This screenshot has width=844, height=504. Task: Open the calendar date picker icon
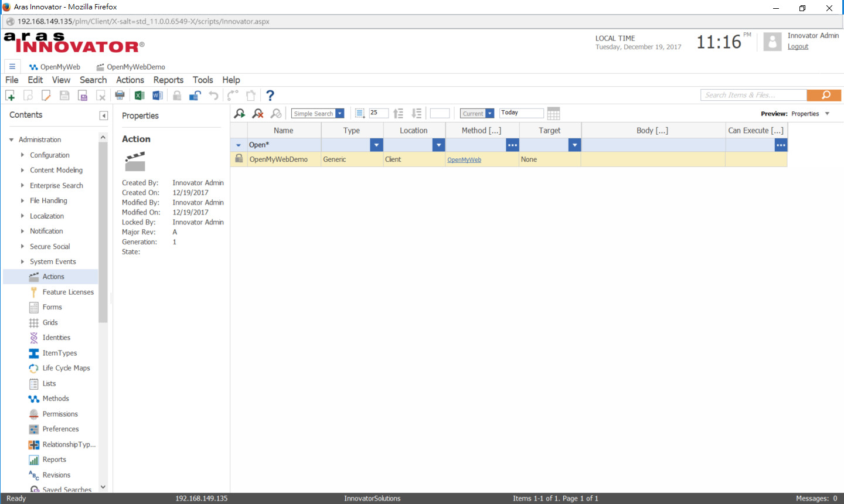553,114
